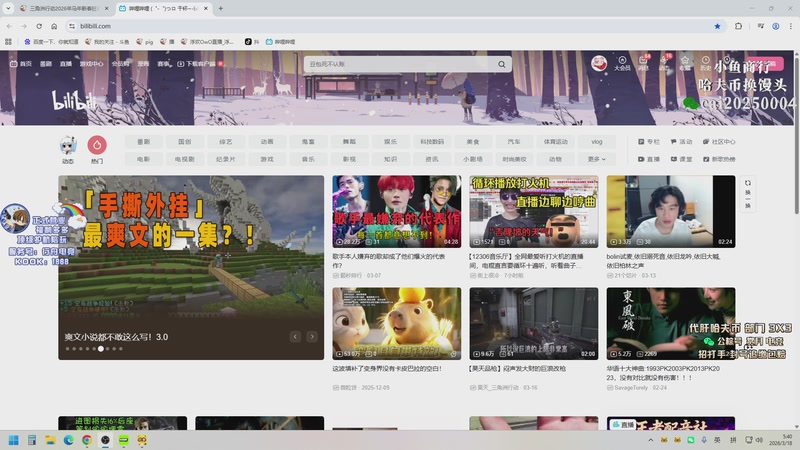Open the Chrome profile icon

click(776, 26)
